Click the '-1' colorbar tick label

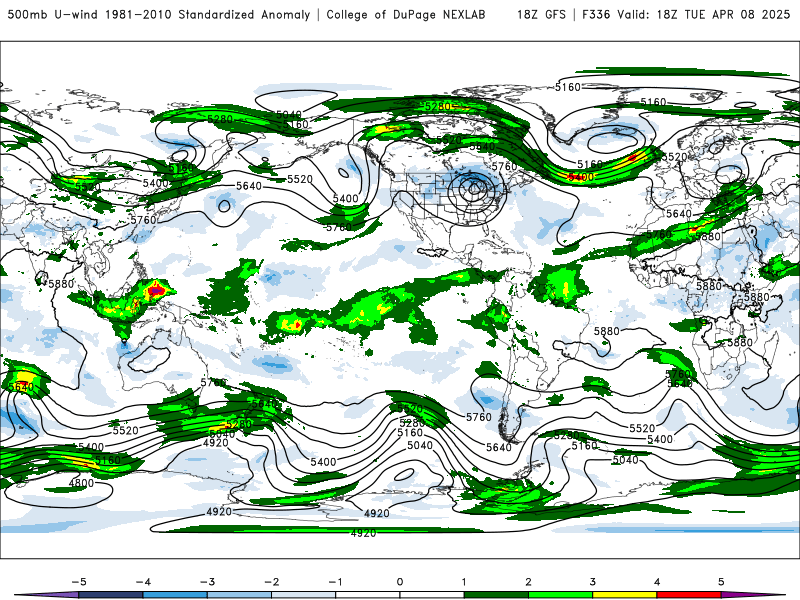coord(335,582)
